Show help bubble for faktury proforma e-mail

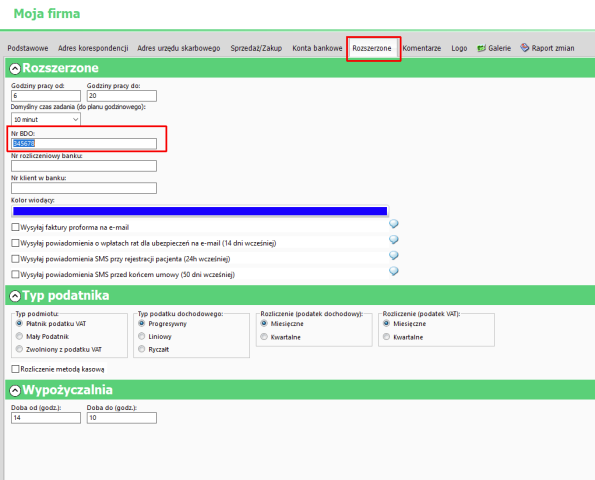click(394, 224)
